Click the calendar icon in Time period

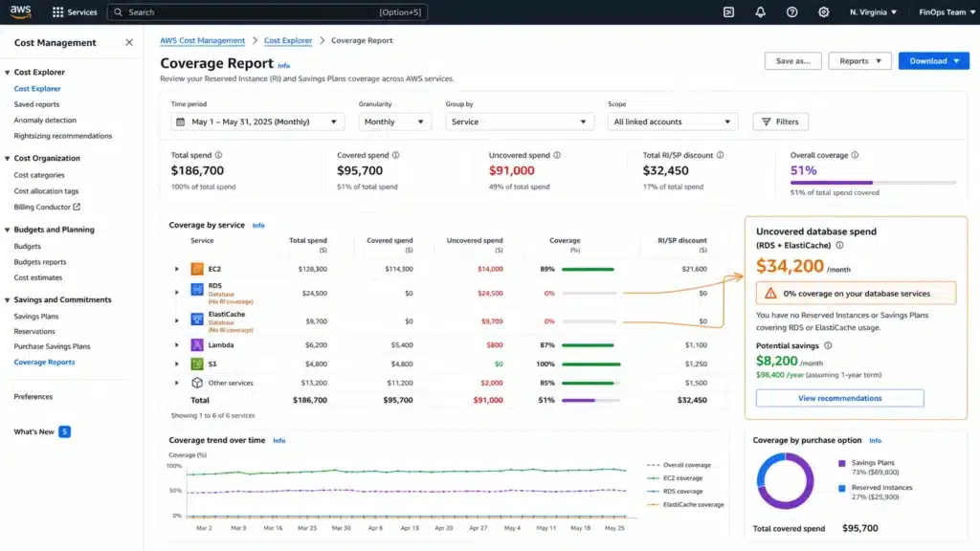coord(181,121)
